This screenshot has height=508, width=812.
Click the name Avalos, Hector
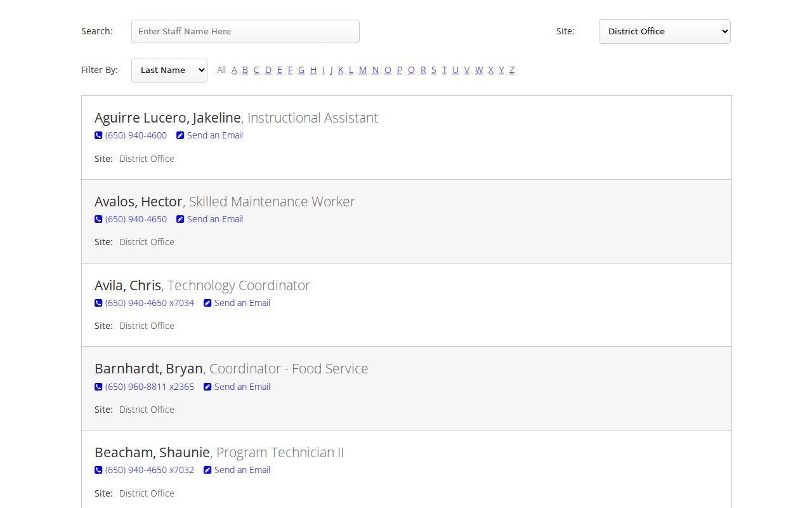[x=138, y=202]
